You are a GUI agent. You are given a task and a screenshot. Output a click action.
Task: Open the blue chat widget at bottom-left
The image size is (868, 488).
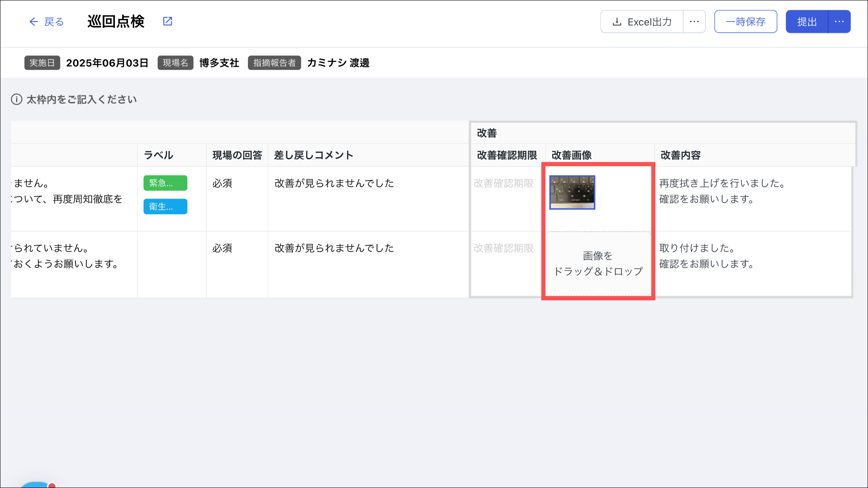tap(36, 485)
